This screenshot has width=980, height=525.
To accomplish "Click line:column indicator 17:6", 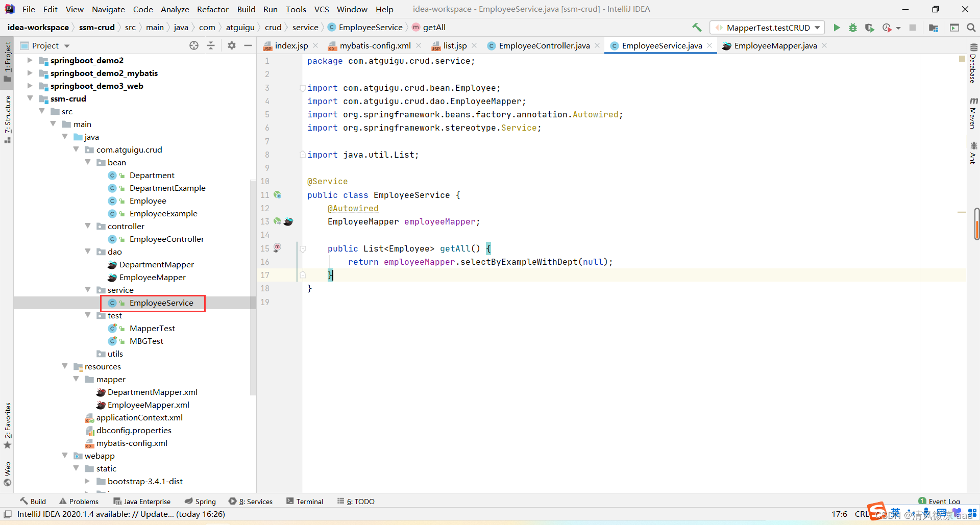I will click(x=839, y=514).
